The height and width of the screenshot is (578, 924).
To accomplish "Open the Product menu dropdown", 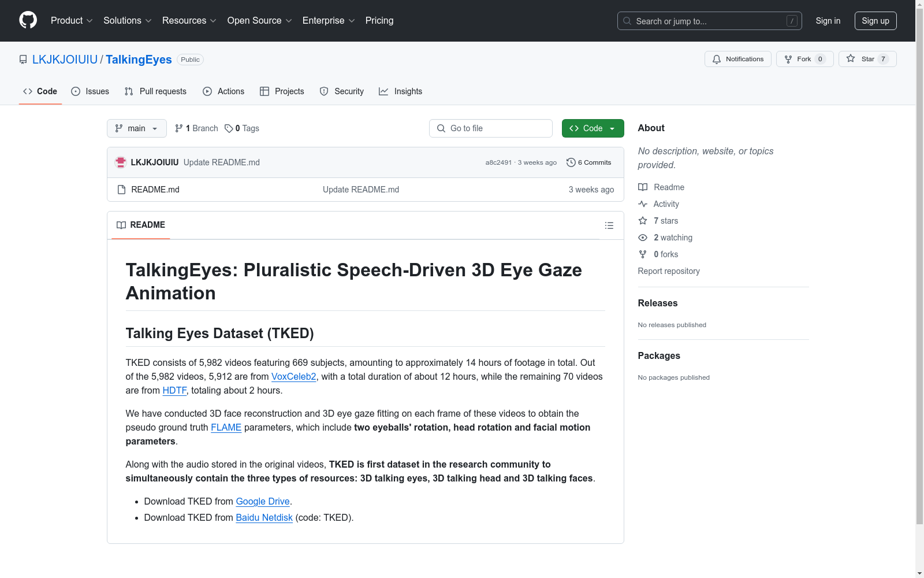I will pyautogui.click(x=72, y=21).
